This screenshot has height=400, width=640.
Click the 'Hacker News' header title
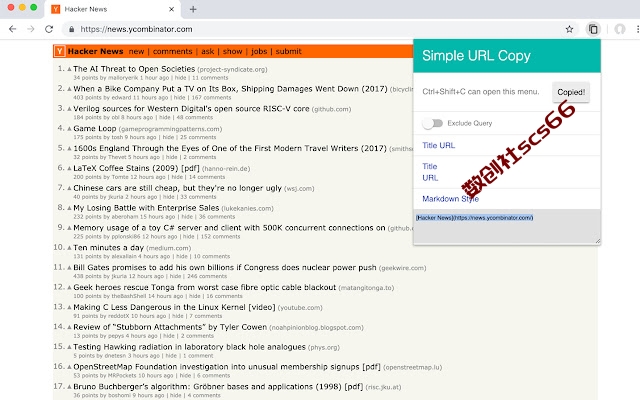pyautogui.click(x=96, y=51)
